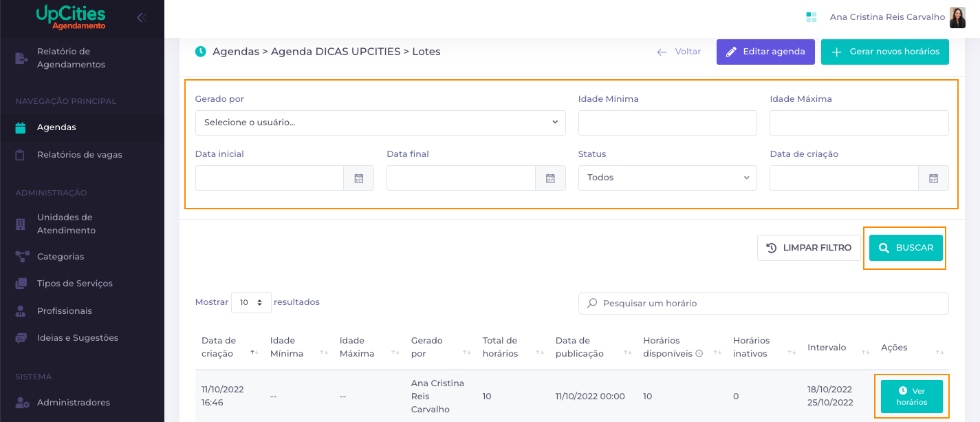Sort by Data de criação column
Image resolution: width=980 pixels, height=422 pixels.
click(228, 348)
